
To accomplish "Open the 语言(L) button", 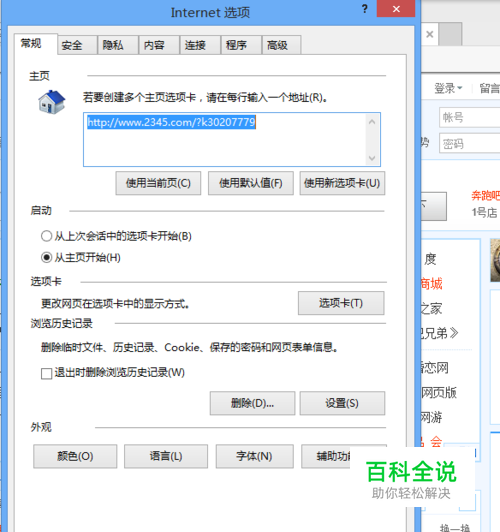I will click(x=166, y=456).
